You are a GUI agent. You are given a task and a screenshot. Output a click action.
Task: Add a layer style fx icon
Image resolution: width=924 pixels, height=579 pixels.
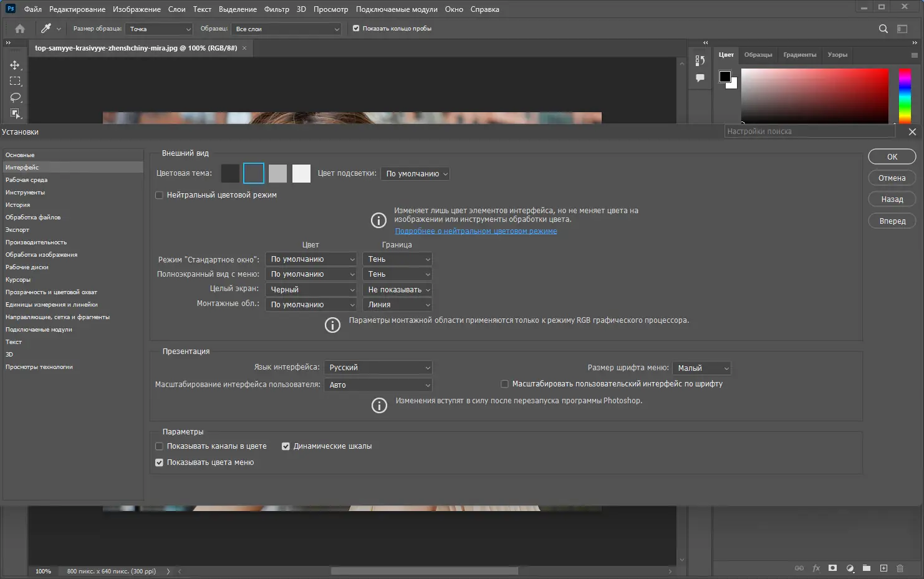pos(816,568)
